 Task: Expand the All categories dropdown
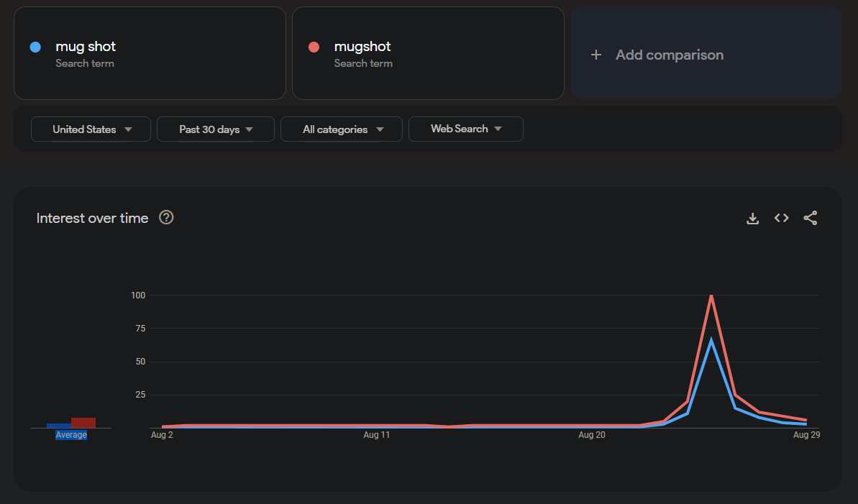pyautogui.click(x=342, y=129)
